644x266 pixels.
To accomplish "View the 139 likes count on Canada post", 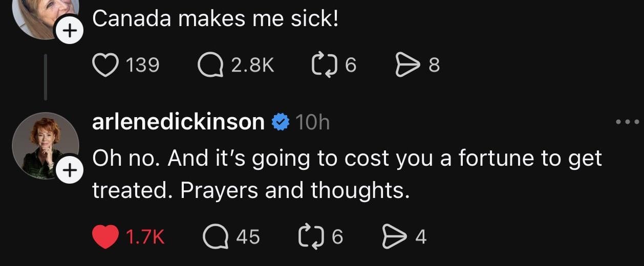I will (142, 65).
